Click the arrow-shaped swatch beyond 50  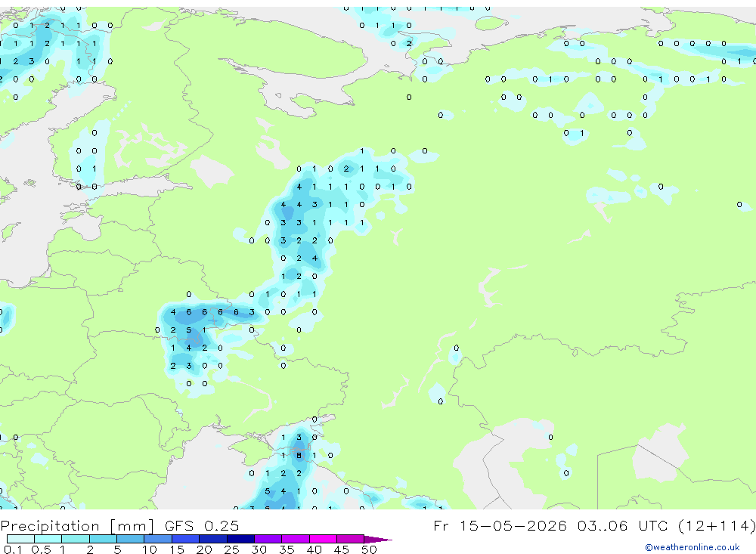point(378,539)
